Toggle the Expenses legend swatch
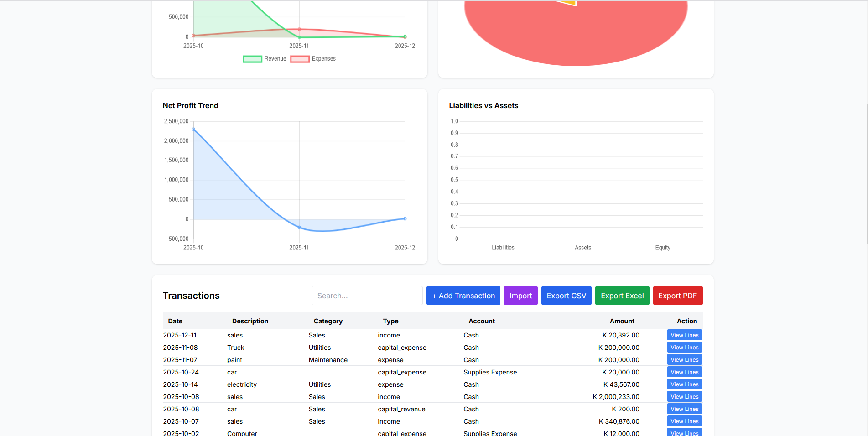This screenshot has width=868, height=436. click(300, 59)
